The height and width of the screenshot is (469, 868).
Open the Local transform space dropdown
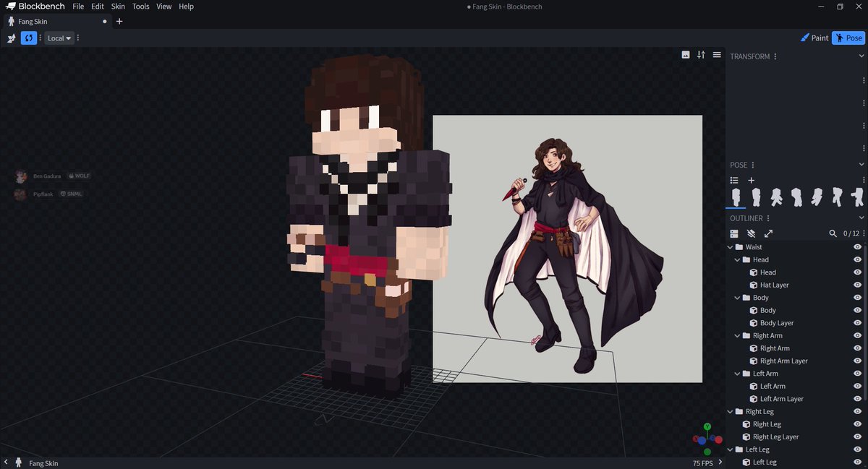(x=59, y=38)
